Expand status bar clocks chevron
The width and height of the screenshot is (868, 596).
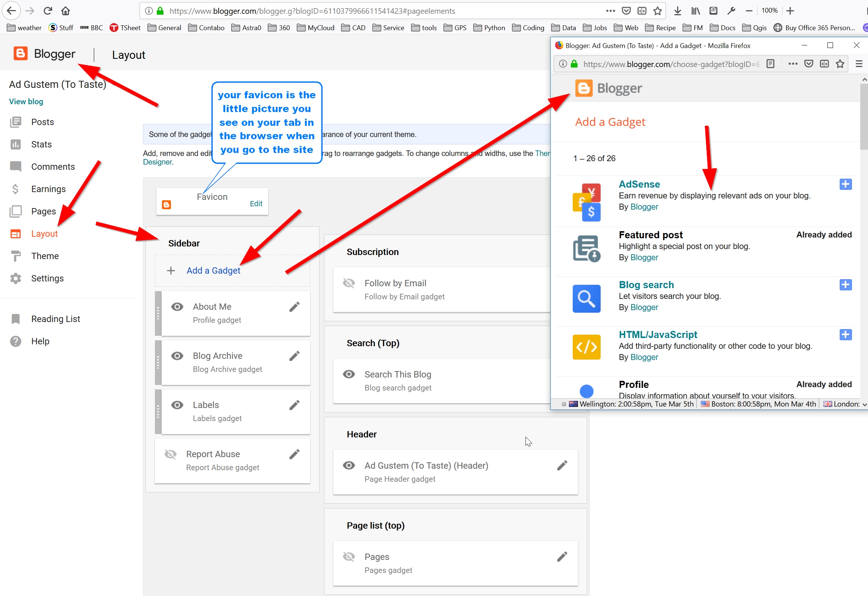864,404
